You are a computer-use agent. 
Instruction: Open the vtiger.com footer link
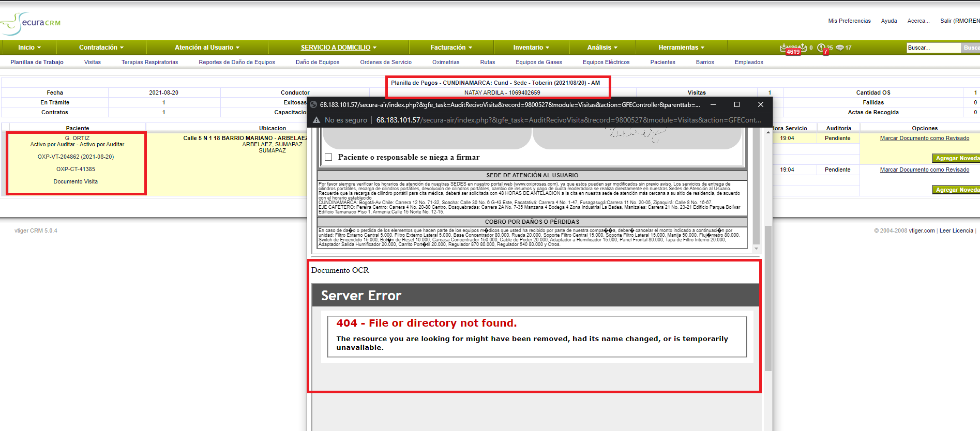tap(922, 230)
